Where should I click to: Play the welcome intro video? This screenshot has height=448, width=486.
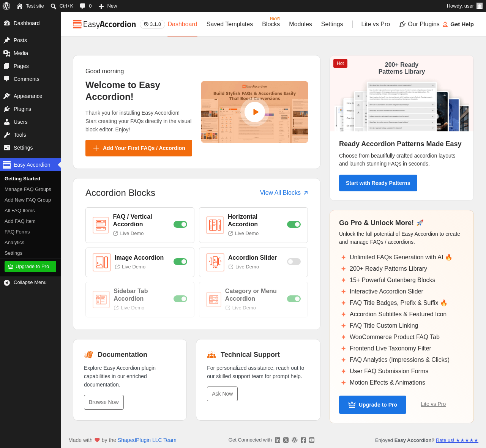[x=254, y=112]
